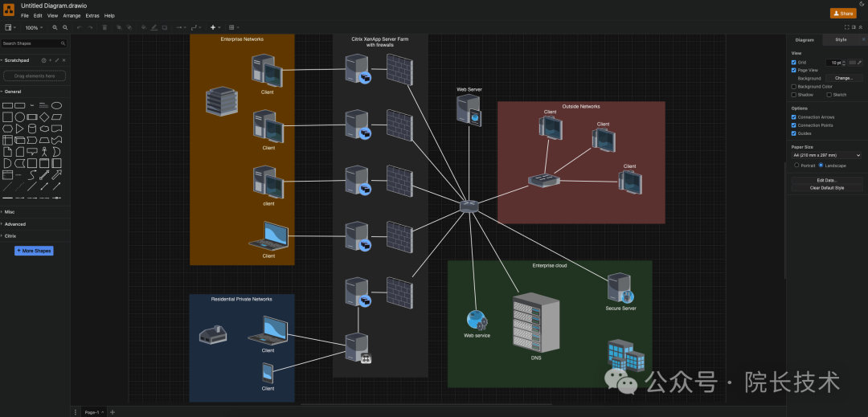The width and height of the screenshot is (868, 417).
Task: Toggle the format panel icon
Action: pyautogui.click(x=854, y=27)
